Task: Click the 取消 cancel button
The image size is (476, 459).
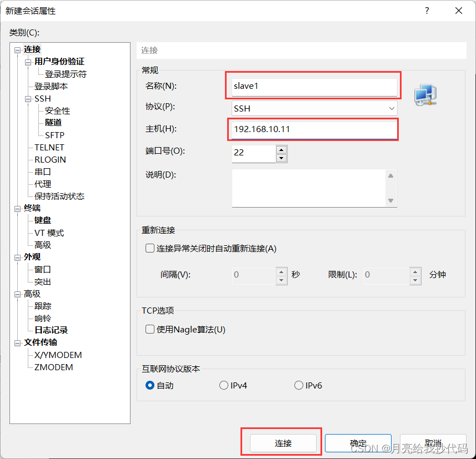Action: (x=433, y=443)
